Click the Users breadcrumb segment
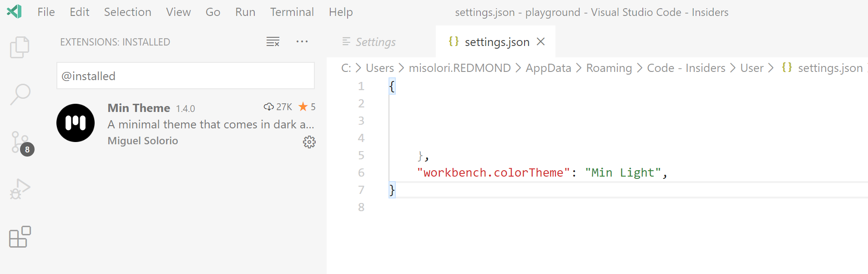868x274 pixels. pos(380,68)
